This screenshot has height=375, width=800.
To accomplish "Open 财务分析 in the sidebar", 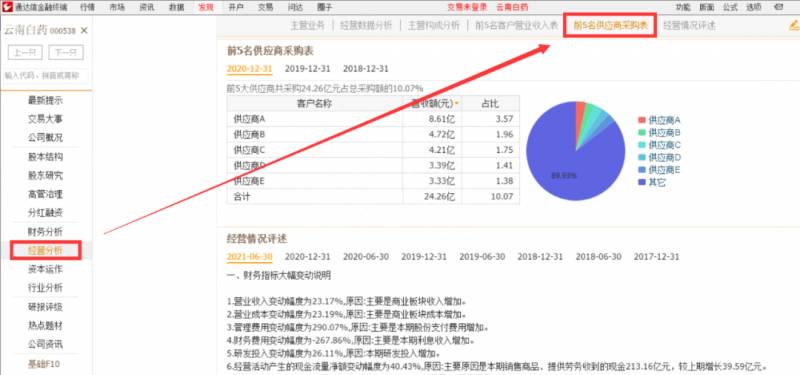I will tap(45, 232).
